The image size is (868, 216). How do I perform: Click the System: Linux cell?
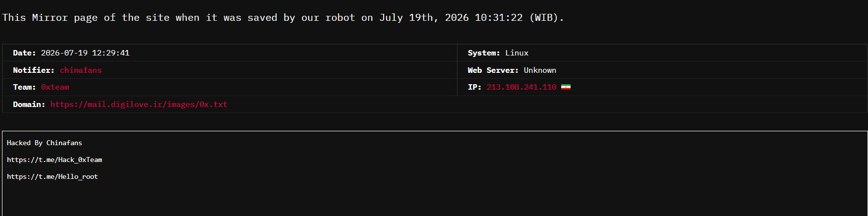(662, 53)
